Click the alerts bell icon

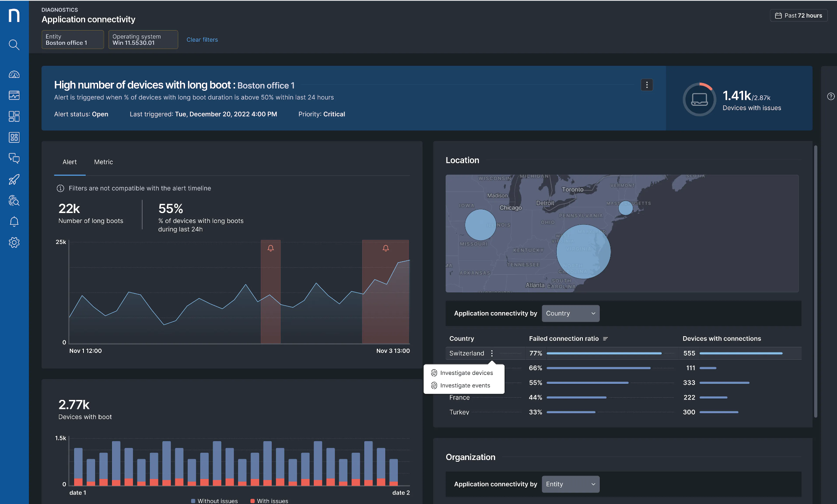point(14,221)
